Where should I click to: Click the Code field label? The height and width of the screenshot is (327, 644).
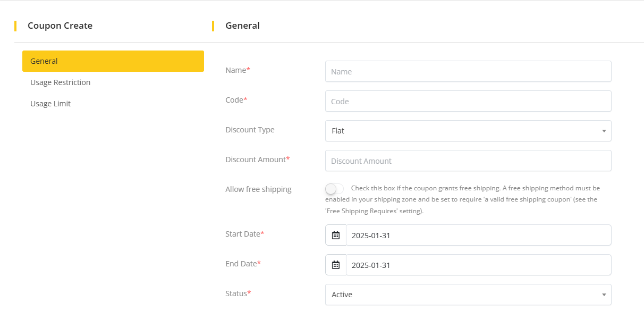(x=235, y=100)
